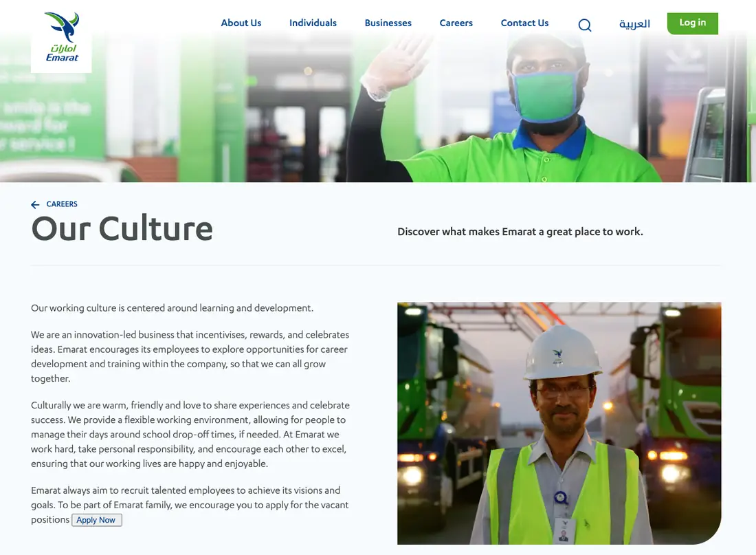
Task: Click the paragraph starting 'Culturally we are warm'
Action: coord(190,435)
